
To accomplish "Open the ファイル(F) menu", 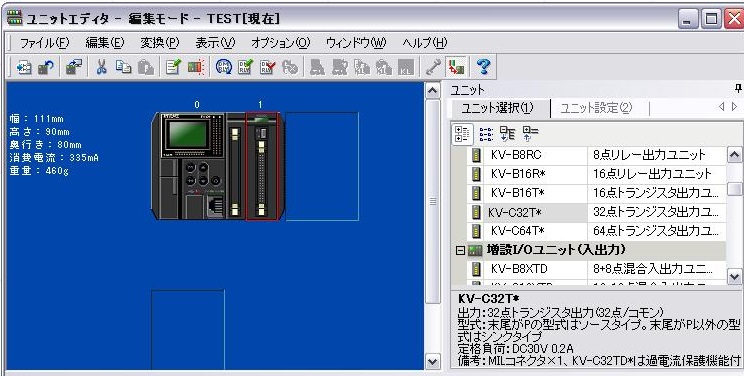I will (x=44, y=43).
